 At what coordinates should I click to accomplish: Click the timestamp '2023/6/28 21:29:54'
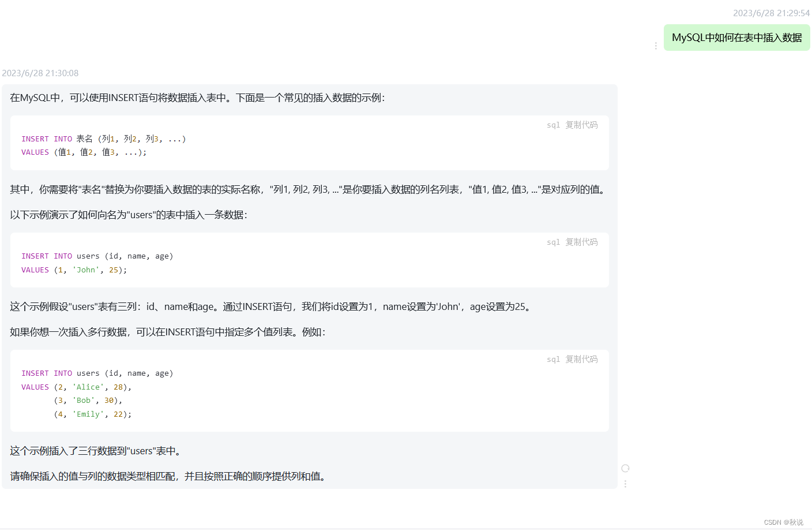pos(772,13)
